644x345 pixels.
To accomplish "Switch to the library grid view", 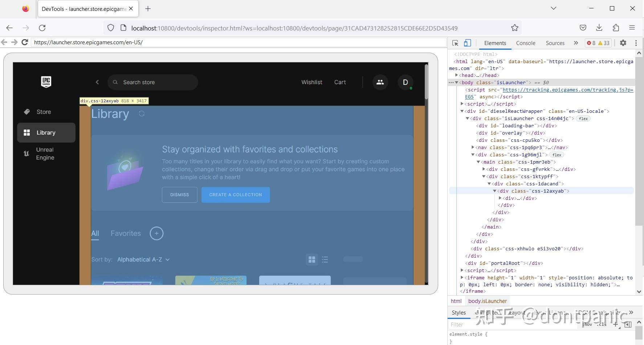I will [312, 259].
